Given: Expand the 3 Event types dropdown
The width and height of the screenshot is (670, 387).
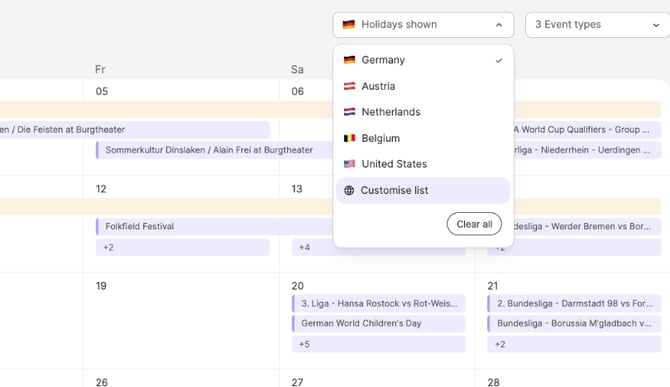Looking at the screenshot, I should click(597, 25).
